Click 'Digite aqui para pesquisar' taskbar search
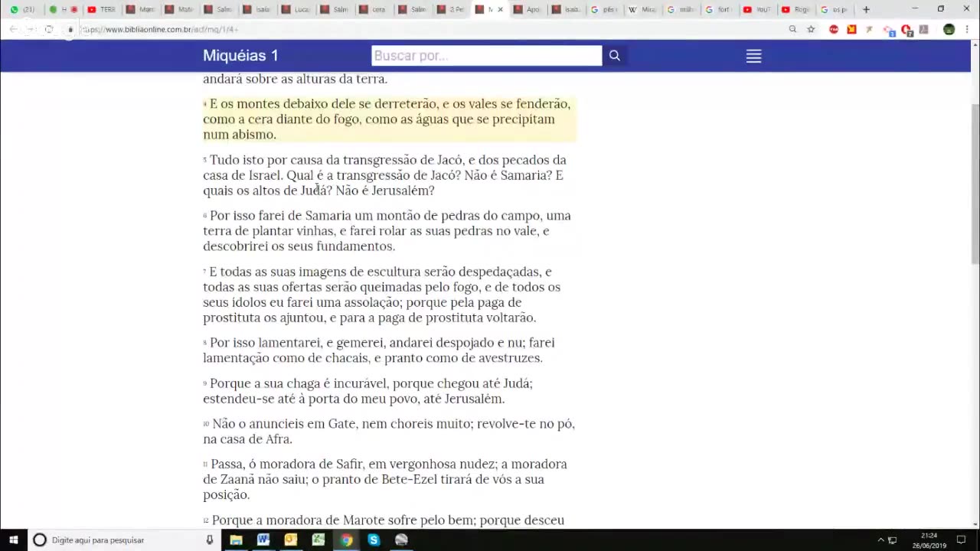The width and height of the screenshot is (980, 551). click(122, 540)
